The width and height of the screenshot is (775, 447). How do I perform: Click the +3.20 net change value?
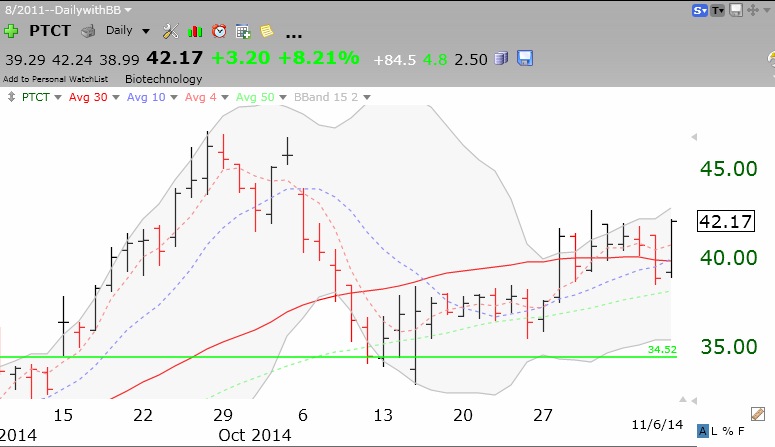(241, 58)
